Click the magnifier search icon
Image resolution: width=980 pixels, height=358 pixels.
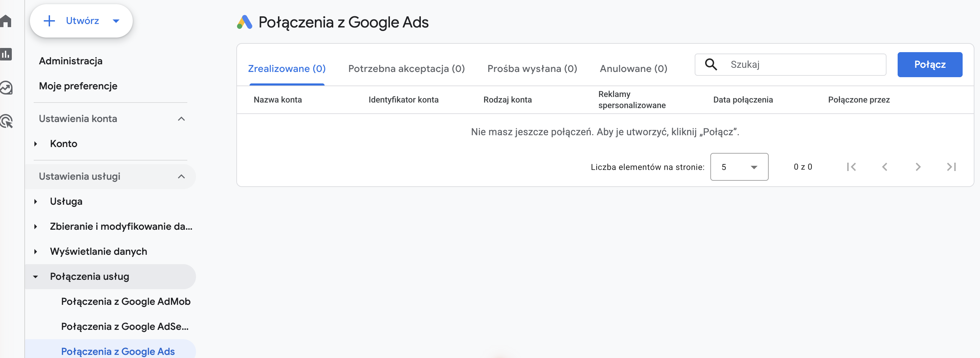(x=711, y=64)
